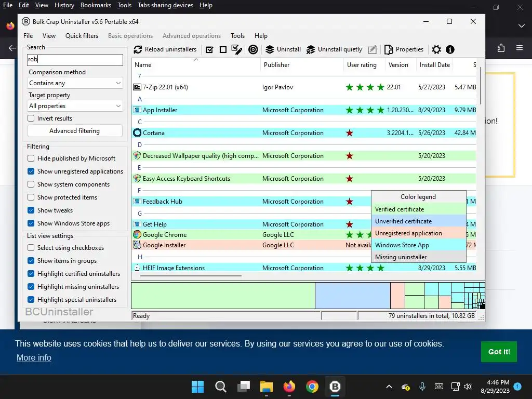Click the Advanced filtering button
This screenshot has height=399, width=532.
point(75,131)
